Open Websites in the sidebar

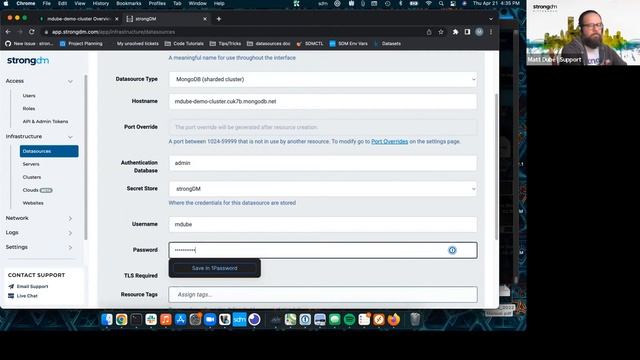[33, 203]
